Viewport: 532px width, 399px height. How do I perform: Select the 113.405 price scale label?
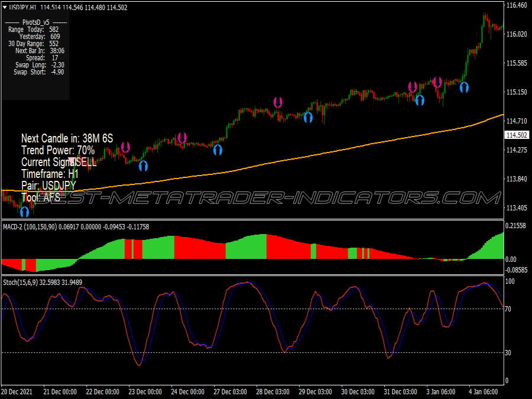(x=517, y=208)
